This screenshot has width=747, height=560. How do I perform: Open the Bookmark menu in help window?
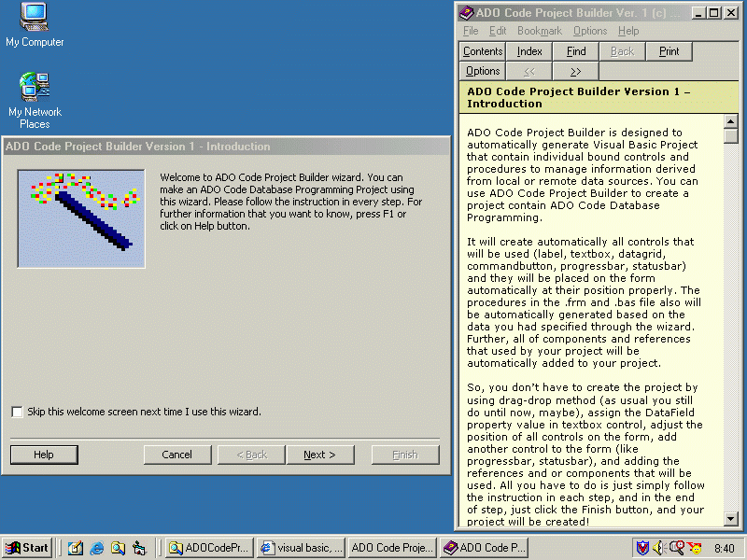coord(540,31)
